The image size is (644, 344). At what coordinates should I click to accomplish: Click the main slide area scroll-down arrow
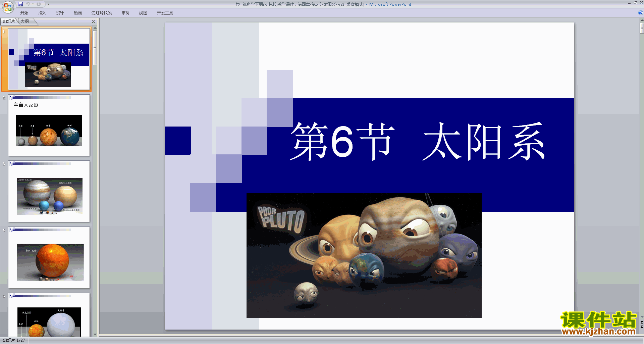[x=642, y=317]
